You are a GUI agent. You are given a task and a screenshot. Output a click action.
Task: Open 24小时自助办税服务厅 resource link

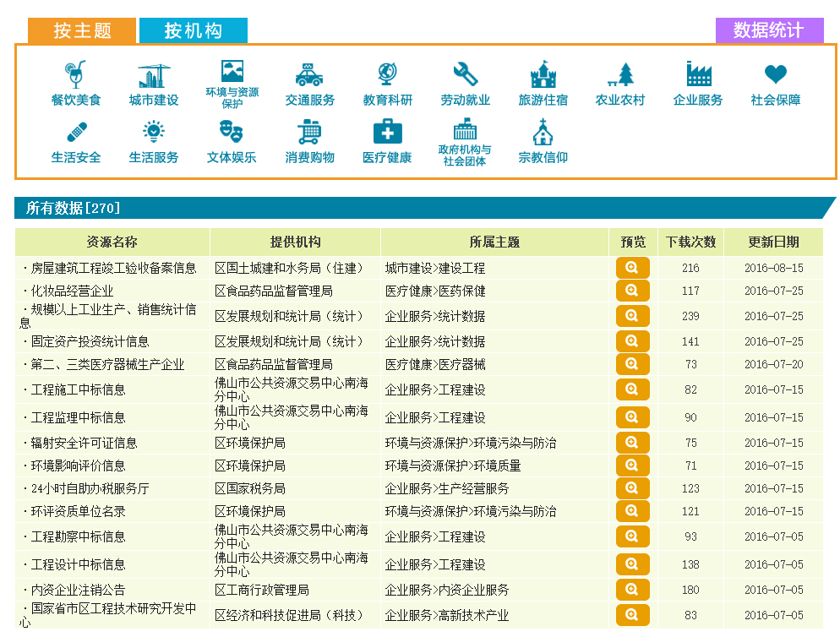pos(90,488)
